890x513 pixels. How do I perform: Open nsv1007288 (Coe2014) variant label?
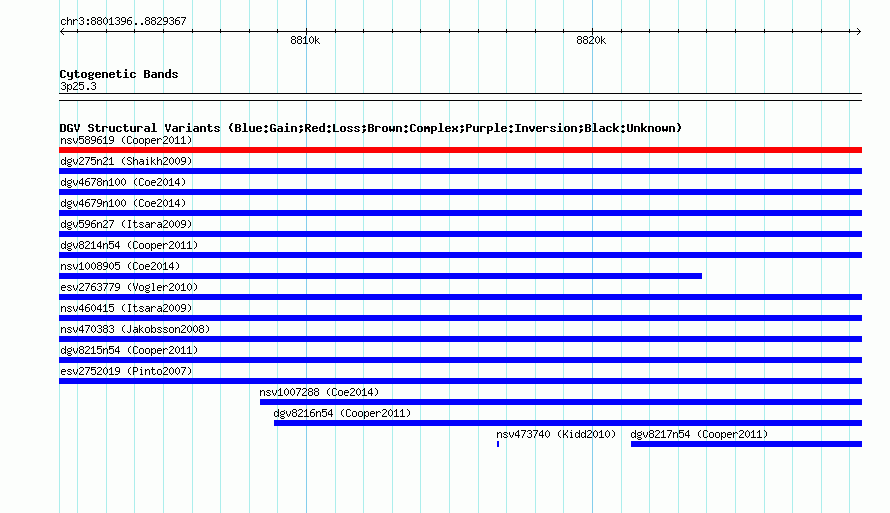pyautogui.click(x=319, y=392)
